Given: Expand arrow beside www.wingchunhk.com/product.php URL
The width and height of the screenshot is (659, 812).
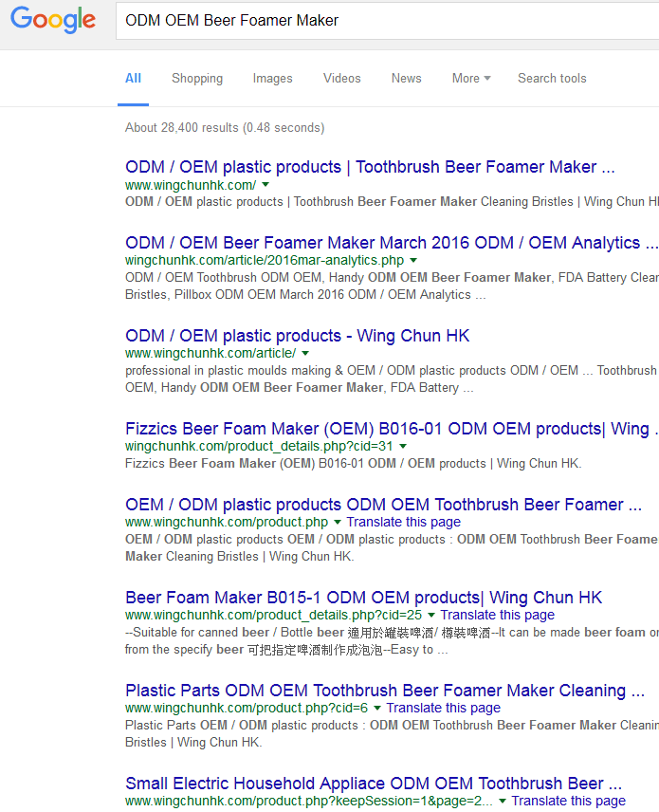Looking at the screenshot, I should coord(339,522).
